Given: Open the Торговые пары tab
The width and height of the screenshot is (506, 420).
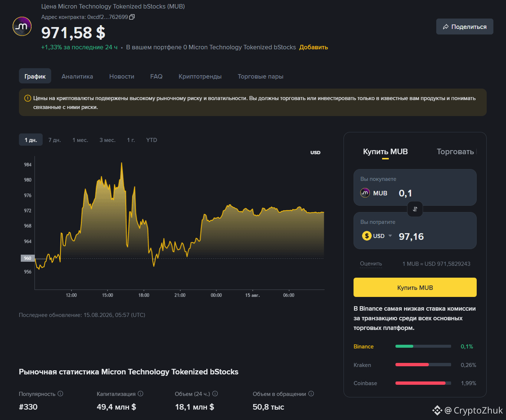Looking at the screenshot, I should tap(260, 76).
